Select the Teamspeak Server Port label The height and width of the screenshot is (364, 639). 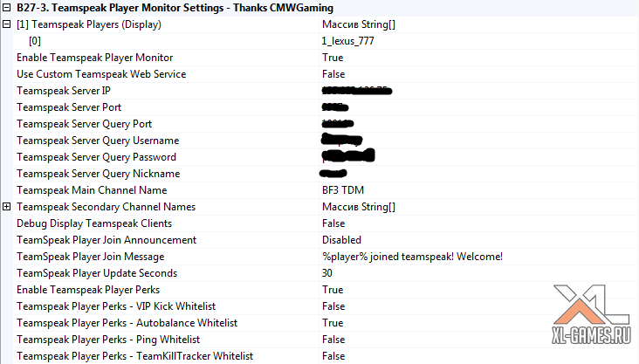[x=69, y=107]
